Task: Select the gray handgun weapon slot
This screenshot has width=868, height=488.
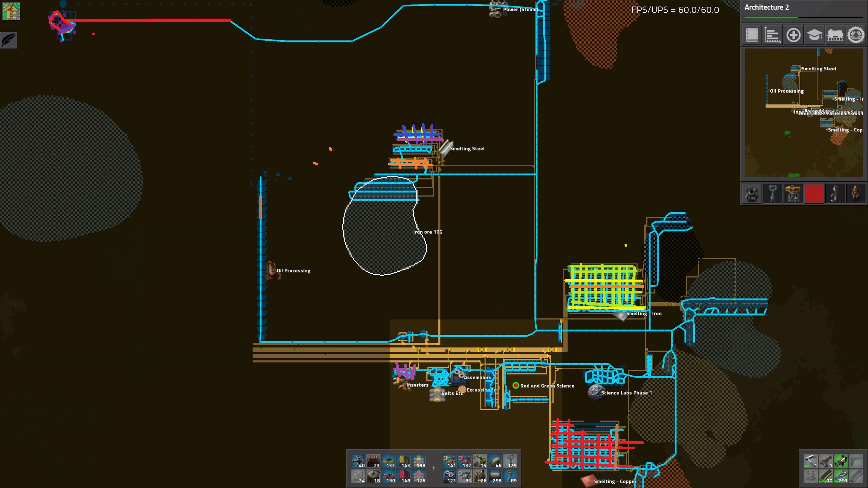Action: click(826, 461)
